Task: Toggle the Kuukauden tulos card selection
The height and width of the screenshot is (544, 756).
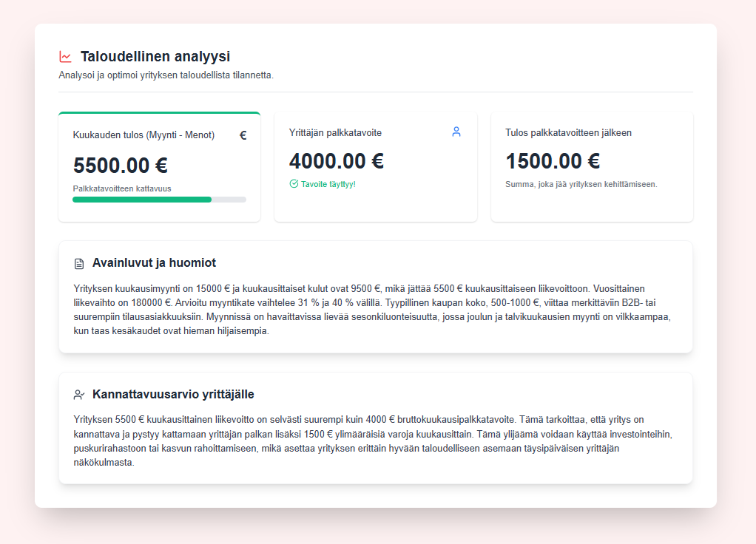Action: pos(159,166)
